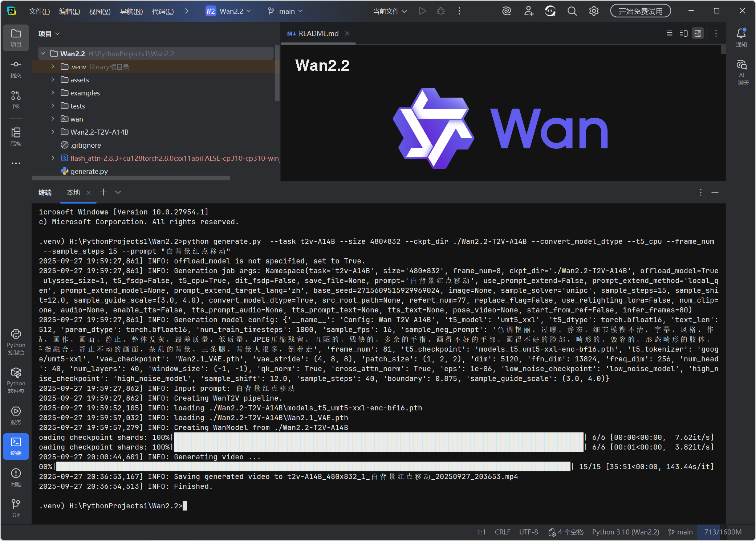756x541 pixels.
Task: Close the README.md tab
Action: pos(347,33)
